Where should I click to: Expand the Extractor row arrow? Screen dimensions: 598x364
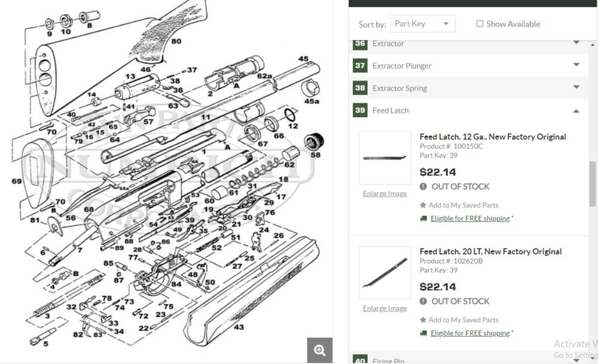(x=576, y=43)
